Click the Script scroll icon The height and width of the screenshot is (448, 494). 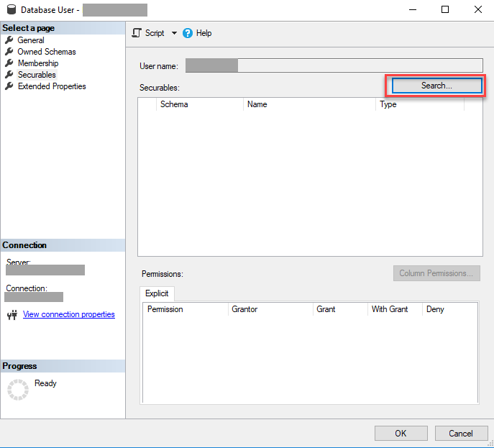click(137, 33)
